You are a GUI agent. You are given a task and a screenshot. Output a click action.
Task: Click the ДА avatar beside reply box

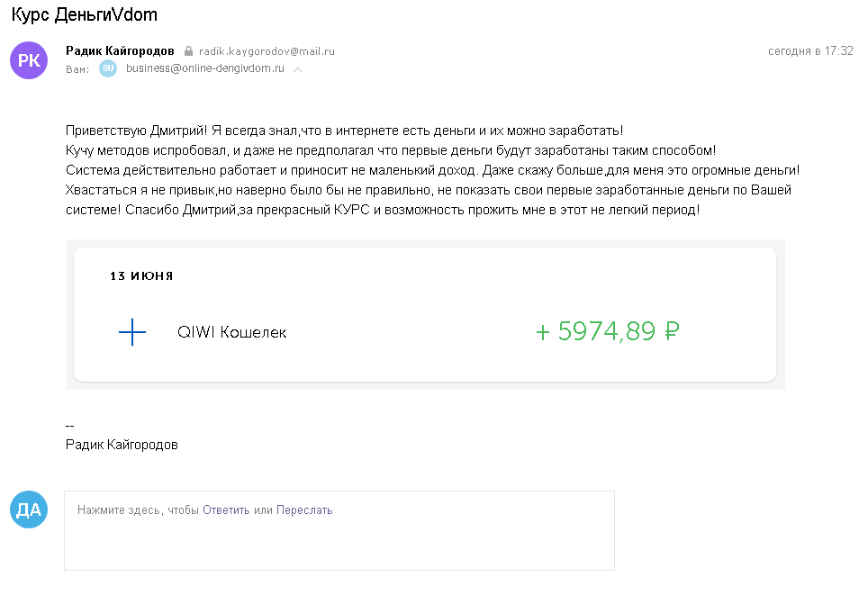(x=29, y=509)
